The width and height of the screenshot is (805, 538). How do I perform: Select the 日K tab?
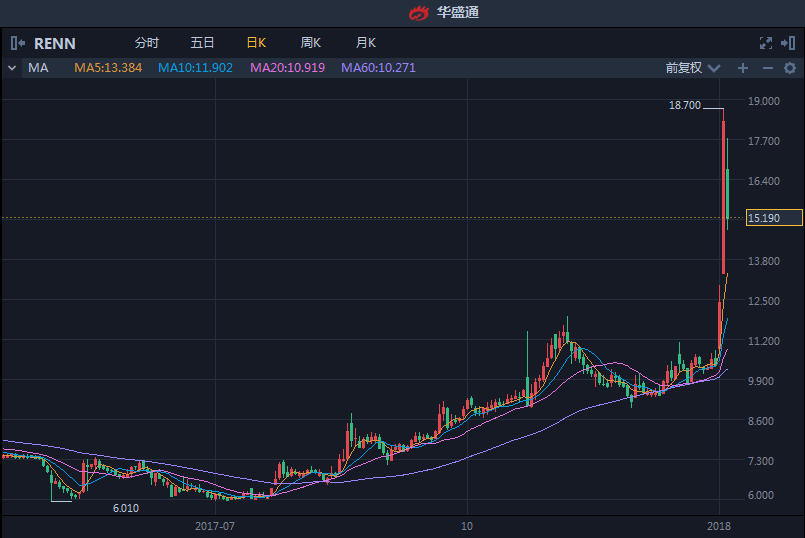pos(256,43)
